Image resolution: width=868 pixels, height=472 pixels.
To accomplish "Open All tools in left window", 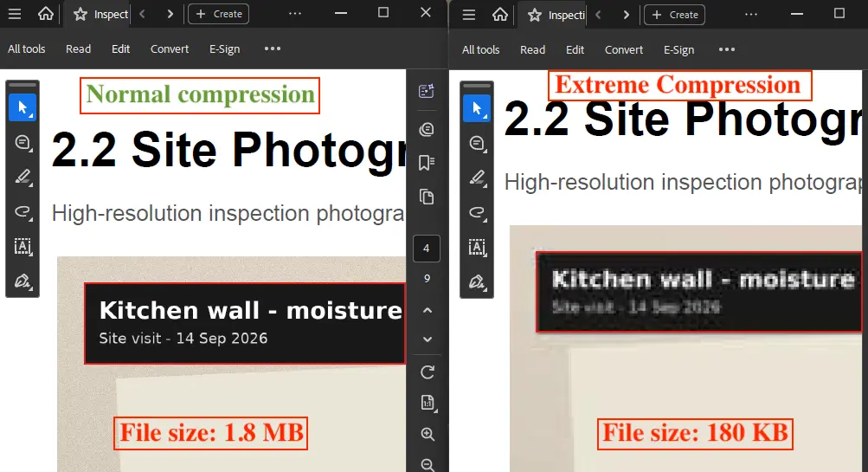I will pyautogui.click(x=27, y=48).
